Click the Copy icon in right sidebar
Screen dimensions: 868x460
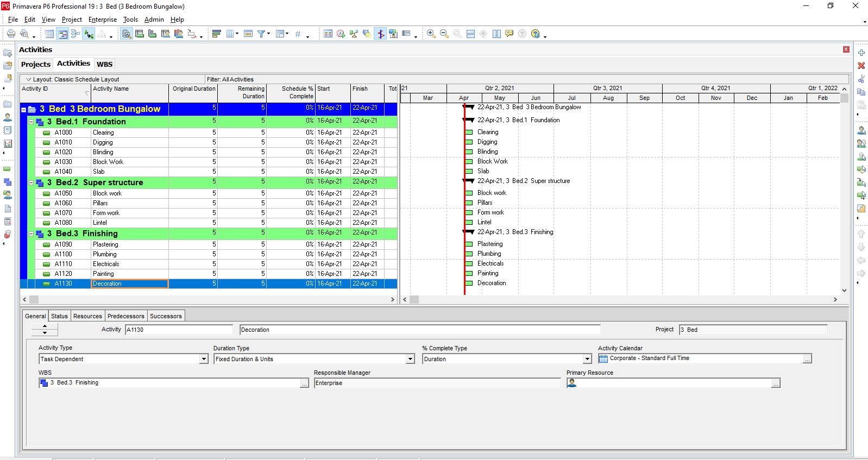[x=861, y=92]
